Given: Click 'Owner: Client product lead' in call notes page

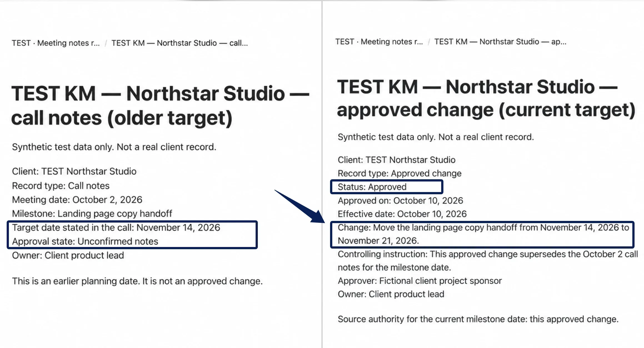Looking at the screenshot, I should coord(68,255).
